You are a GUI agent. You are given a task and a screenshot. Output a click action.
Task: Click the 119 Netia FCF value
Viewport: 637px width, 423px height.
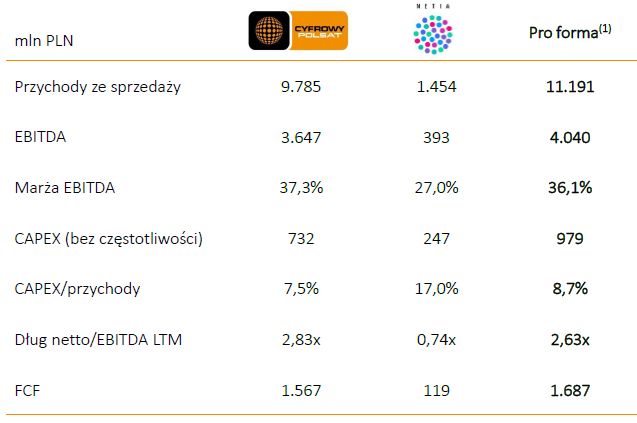(x=436, y=391)
